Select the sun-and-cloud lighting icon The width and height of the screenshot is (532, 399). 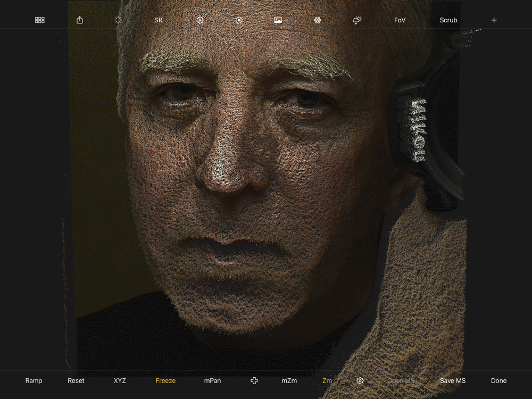(x=357, y=20)
